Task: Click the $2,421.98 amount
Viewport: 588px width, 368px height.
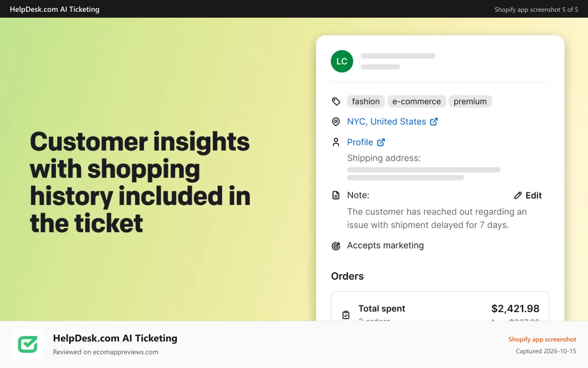Action: tap(515, 309)
